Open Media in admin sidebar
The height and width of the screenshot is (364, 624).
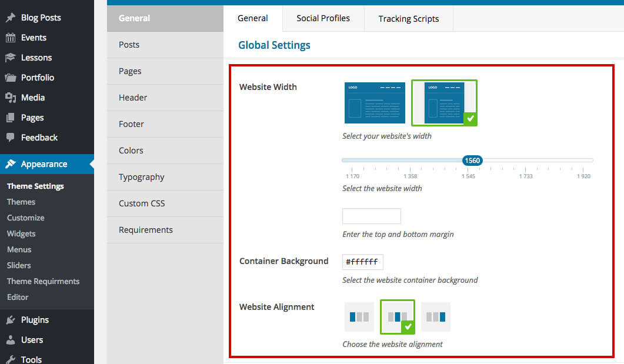(32, 98)
